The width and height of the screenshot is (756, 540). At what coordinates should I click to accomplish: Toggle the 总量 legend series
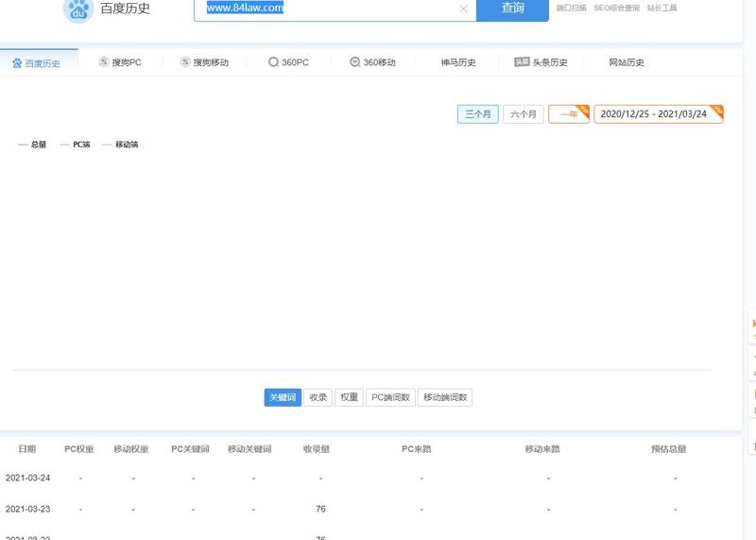[x=32, y=145]
